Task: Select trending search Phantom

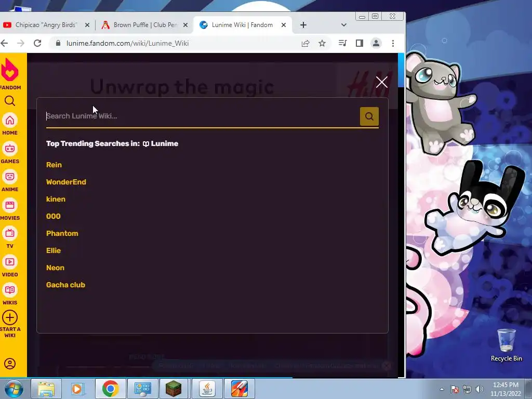Action: coord(62,233)
